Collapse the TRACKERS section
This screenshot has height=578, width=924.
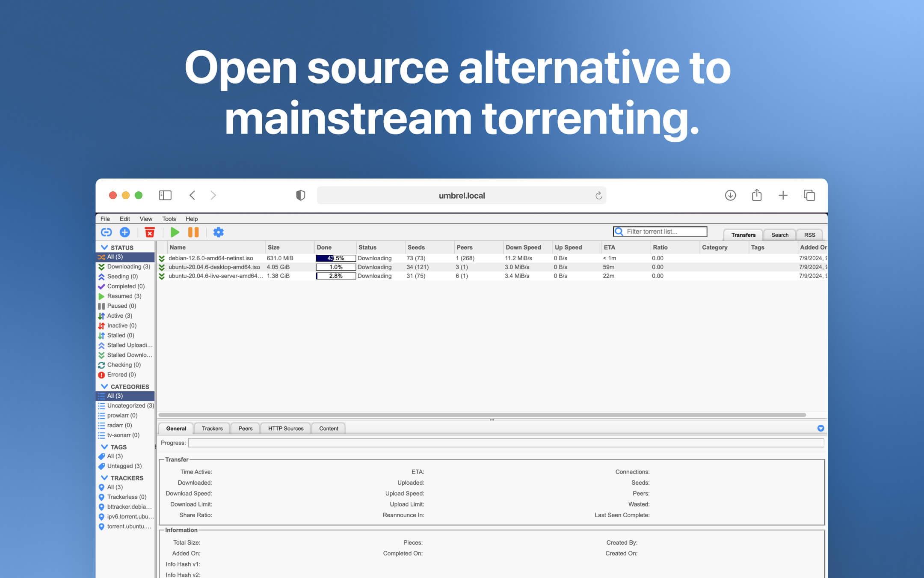[x=105, y=478]
